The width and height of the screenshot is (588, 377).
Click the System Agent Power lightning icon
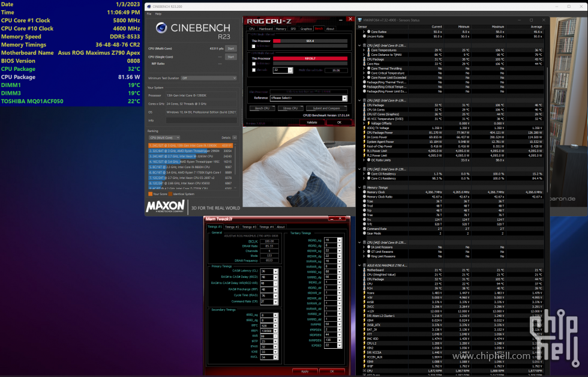(x=365, y=142)
